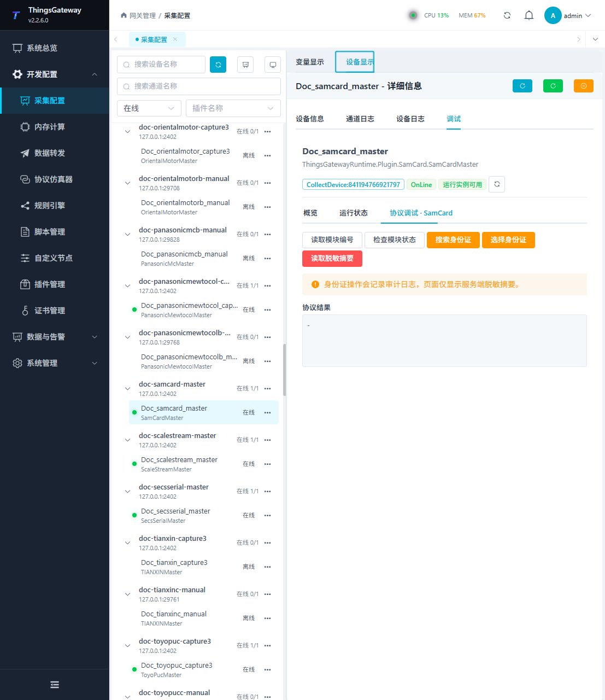Image resolution: width=605 pixels, height=700 pixels.
Task: Open 内存计算 page
Action: tap(55, 127)
